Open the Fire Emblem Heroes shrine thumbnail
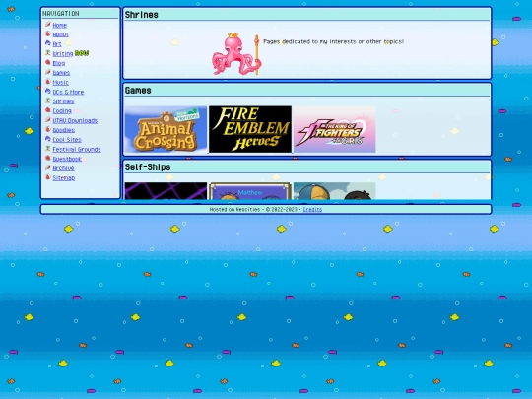Viewport: 532px width, 399px height. [250, 129]
